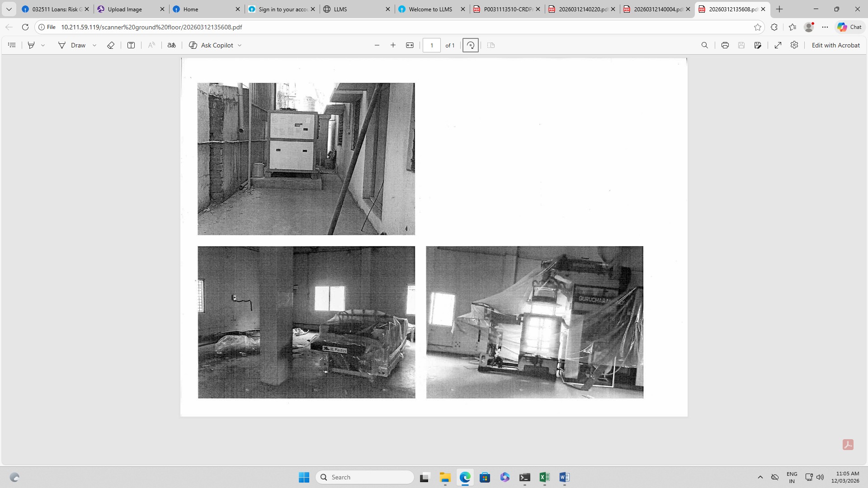
Task: Open the browser Extensions menu
Action: tap(774, 27)
